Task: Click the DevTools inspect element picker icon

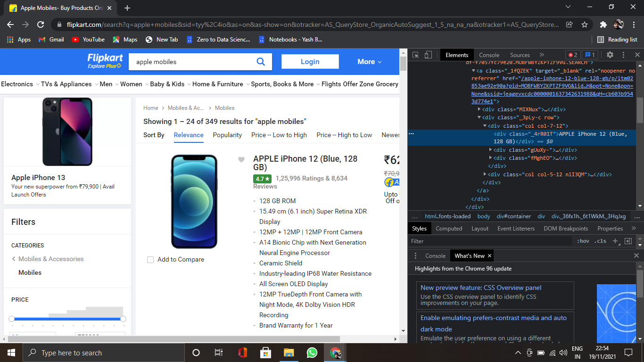Action: [415, 55]
